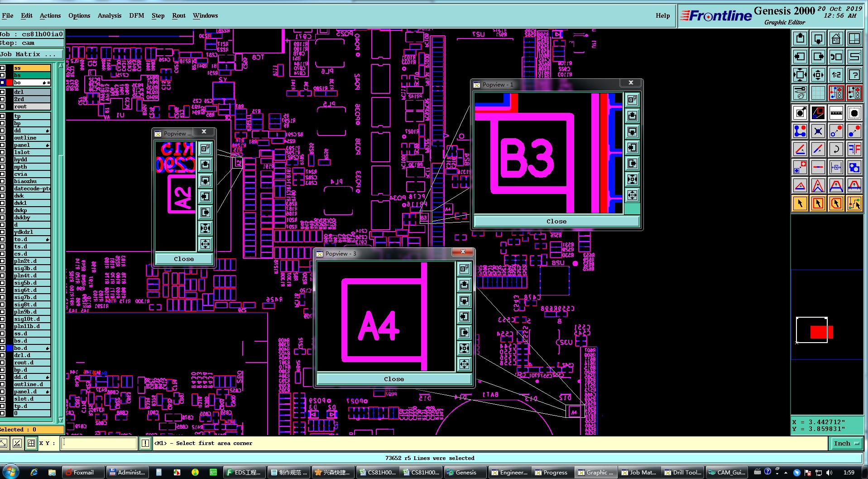
Task: Click the pan up view icon
Action: coord(800,39)
